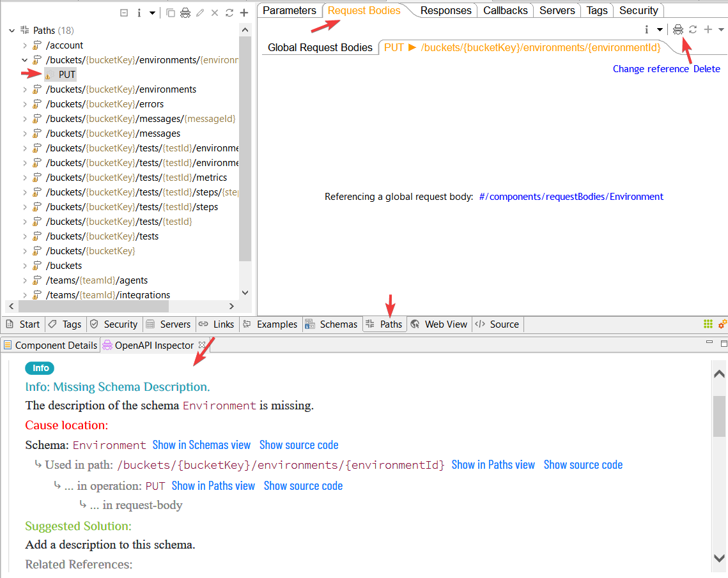728x578 pixels.
Task: Expand the /teams/{teamId}/agents path
Action: (25, 280)
